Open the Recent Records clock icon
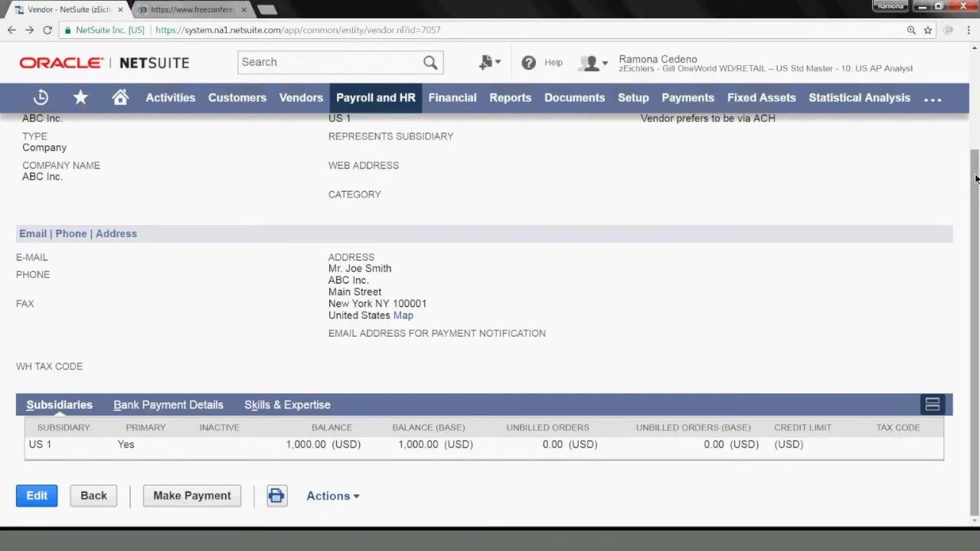Viewport: 980px width, 551px height. coord(41,97)
